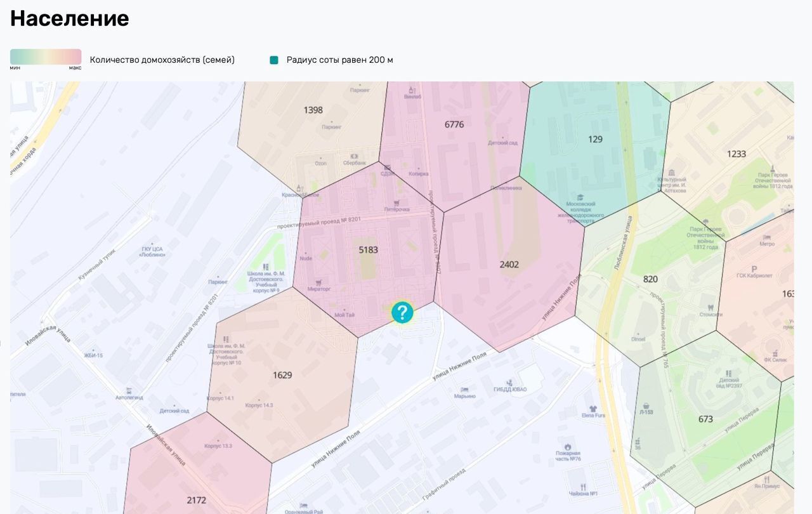Click the hexagon value 673
The image size is (812, 514).
[x=705, y=419]
